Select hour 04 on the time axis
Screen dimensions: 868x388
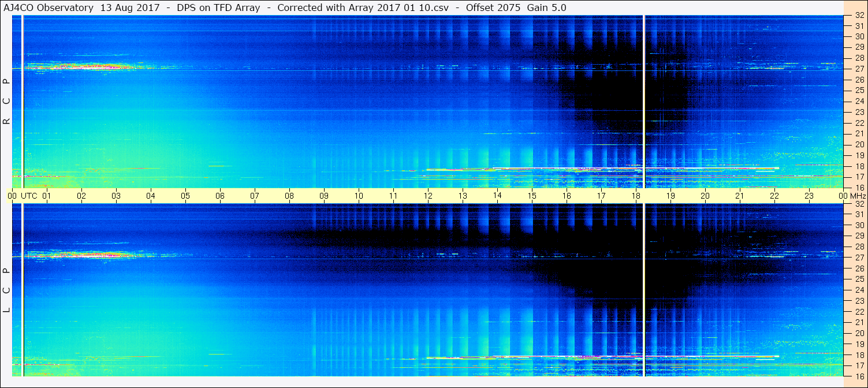tap(151, 196)
